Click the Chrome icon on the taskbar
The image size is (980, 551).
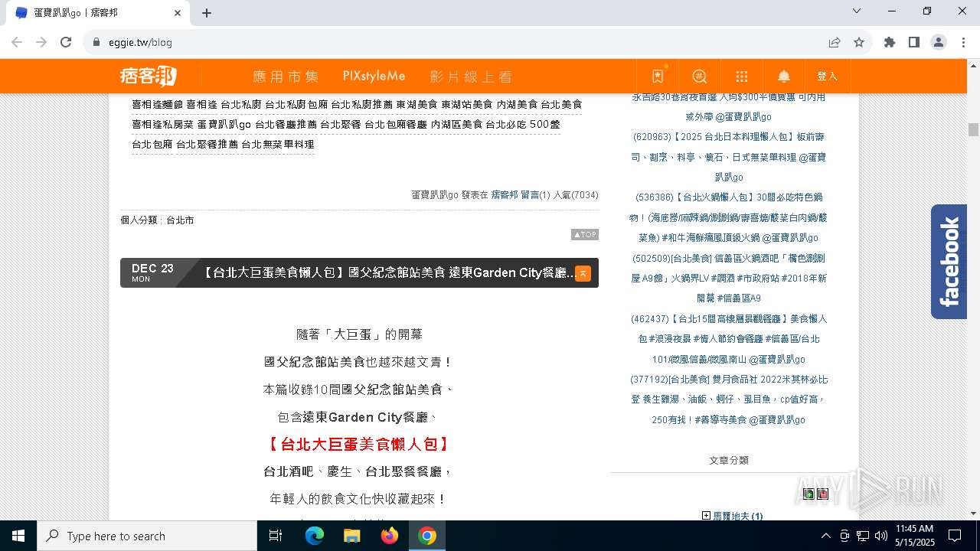(427, 536)
